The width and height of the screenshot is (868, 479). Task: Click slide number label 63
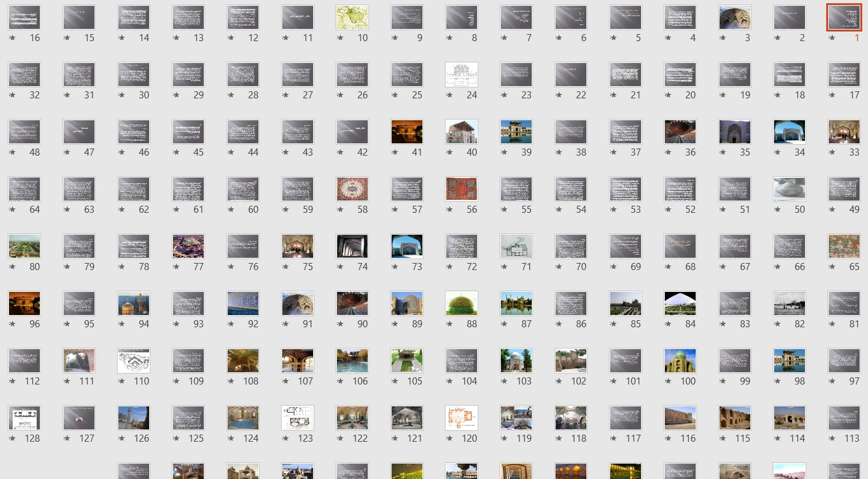(x=89, y=210)
